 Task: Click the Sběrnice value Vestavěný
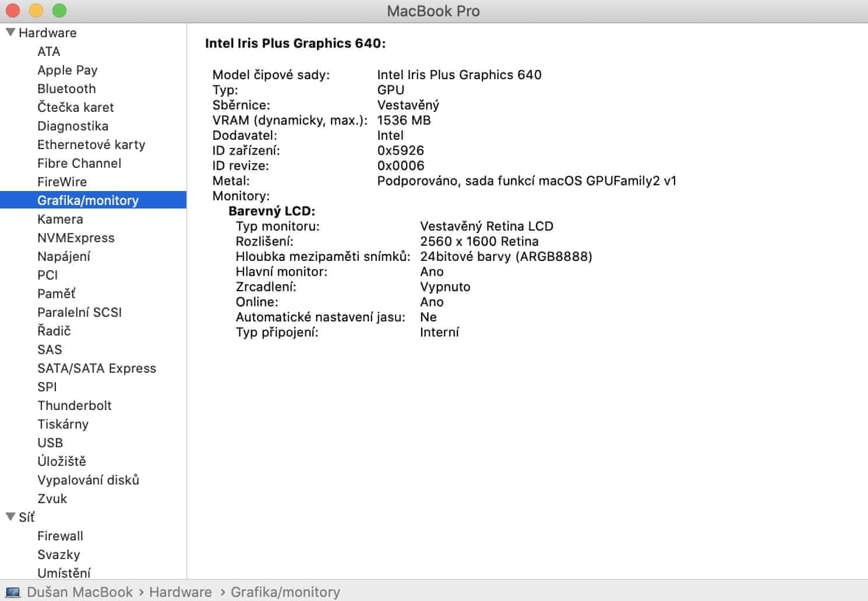tap(408, 105)
